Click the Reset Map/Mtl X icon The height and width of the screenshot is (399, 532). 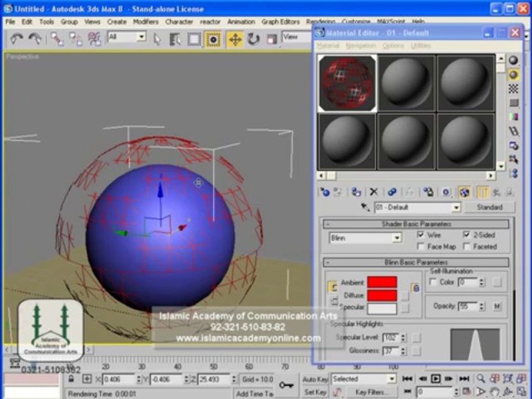[x=374, y=192]
